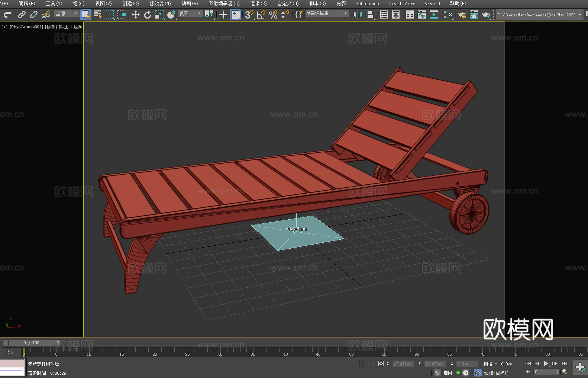
Task: Open the 修改器(M) menu
Action: (x=160, y=3)
